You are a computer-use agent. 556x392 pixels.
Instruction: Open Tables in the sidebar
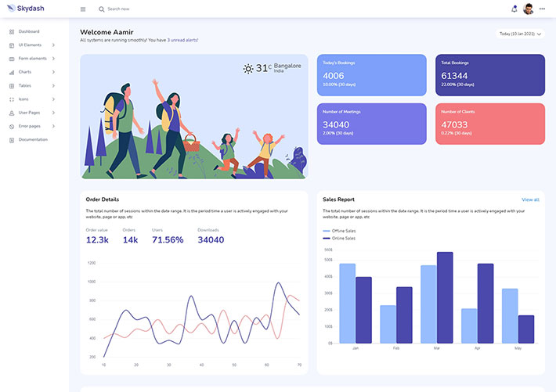[x=25, y=85]
